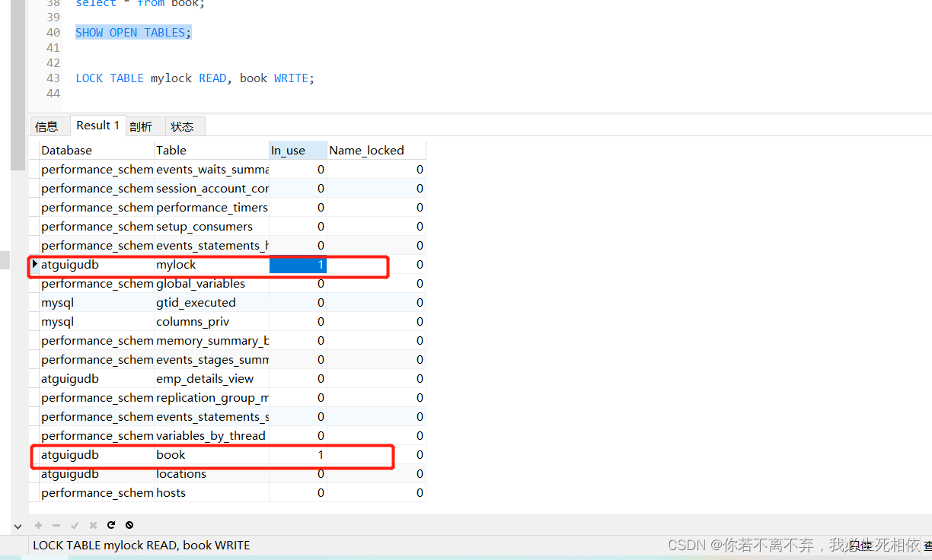Click the Name_locked column header
932x560 pixels.
point(376,150)
